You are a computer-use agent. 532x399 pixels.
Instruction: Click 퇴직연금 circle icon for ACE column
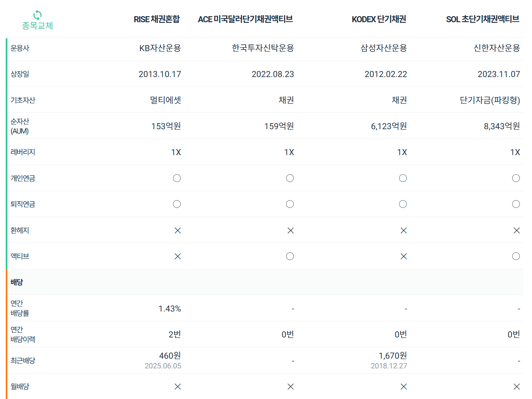point(290,204)
